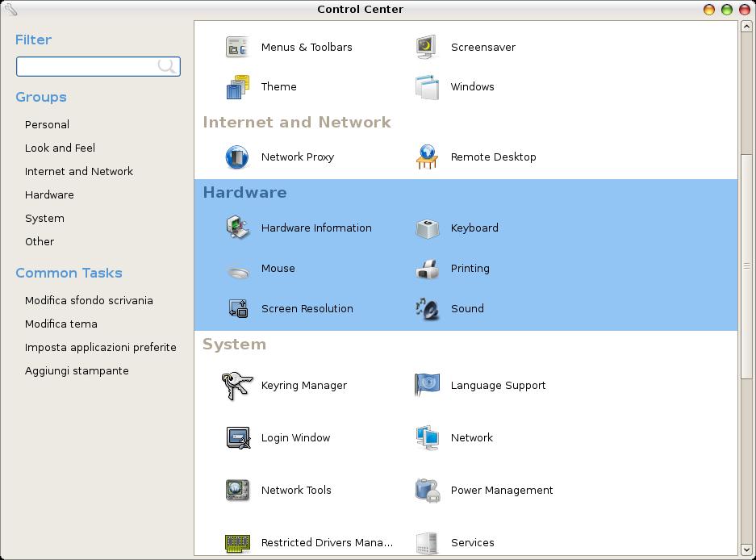Screen dimensions: 756x560
Task: Click the Modifica sfondo scrivania task
Action: click(x=89, y=300)
